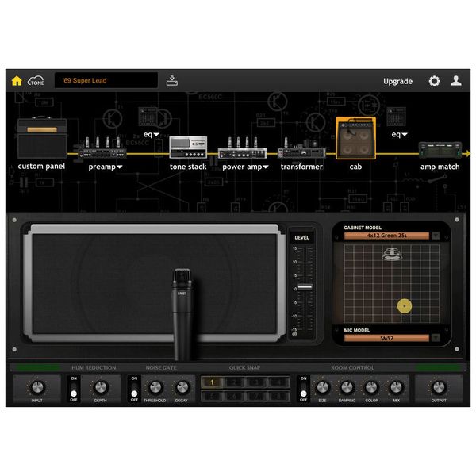Toggle the Room Control on/off switch
This screenshot has width=476, height=476.
(303, 390)
